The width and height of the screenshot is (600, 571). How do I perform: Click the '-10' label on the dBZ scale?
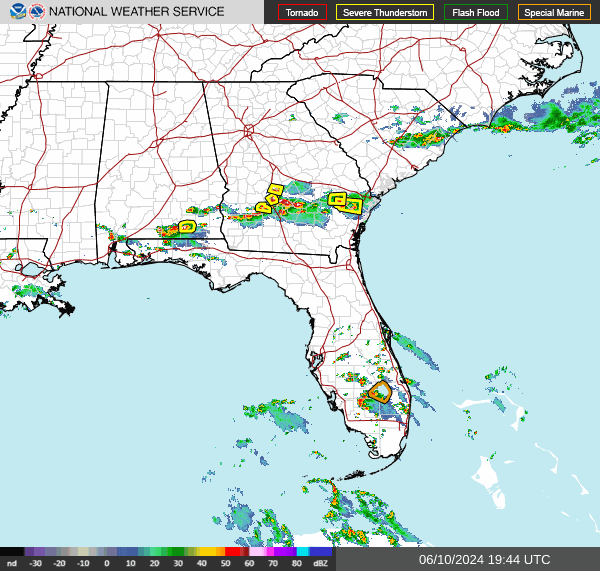(x=83, y=563)
